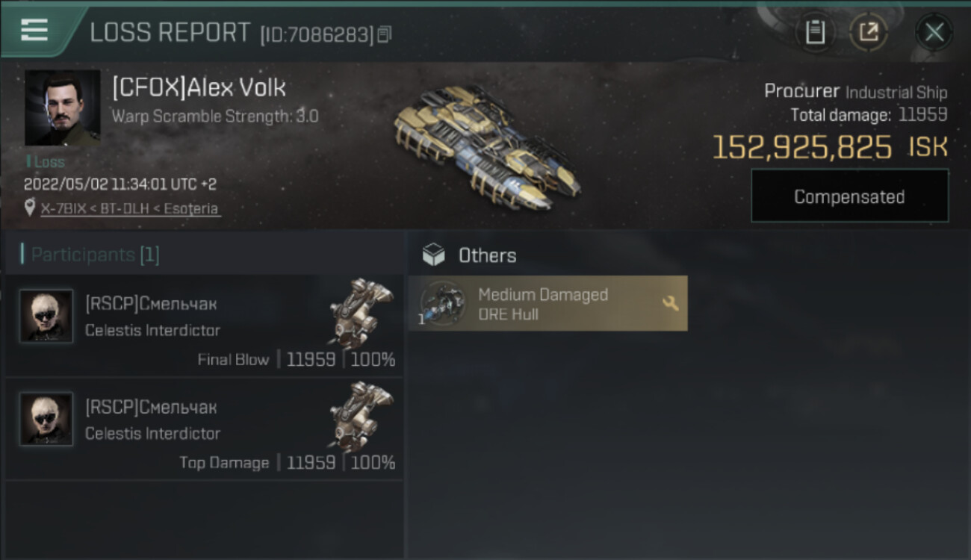Open Alex Volk's portrait
This screenshot has height=560, width=971.
click(x=63, y=108)
